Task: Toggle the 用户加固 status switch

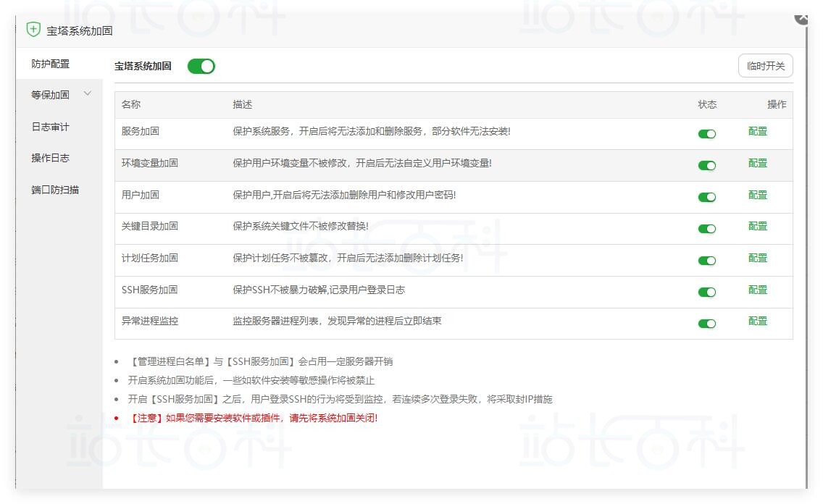Action: [x=706, y=197]
